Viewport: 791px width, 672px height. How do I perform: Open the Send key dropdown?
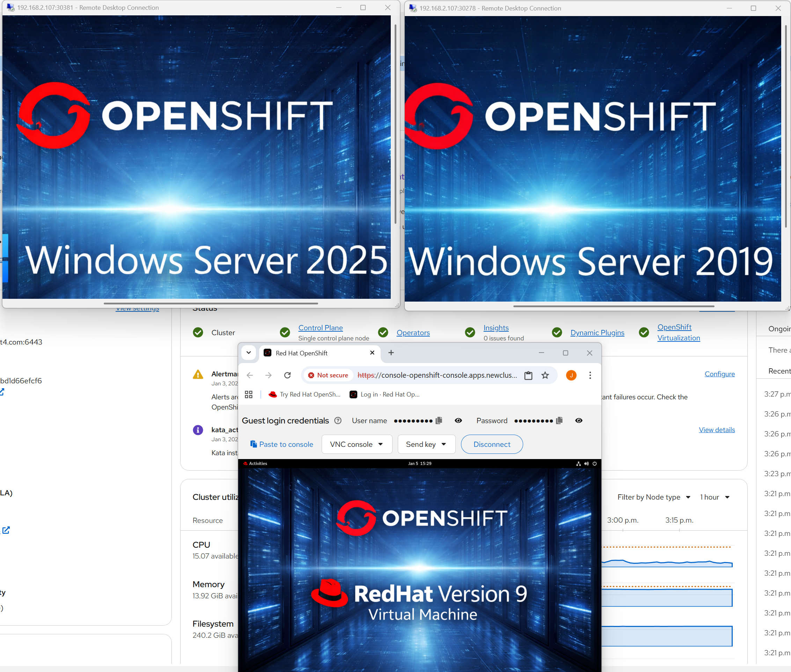click(x=426, y=444)
